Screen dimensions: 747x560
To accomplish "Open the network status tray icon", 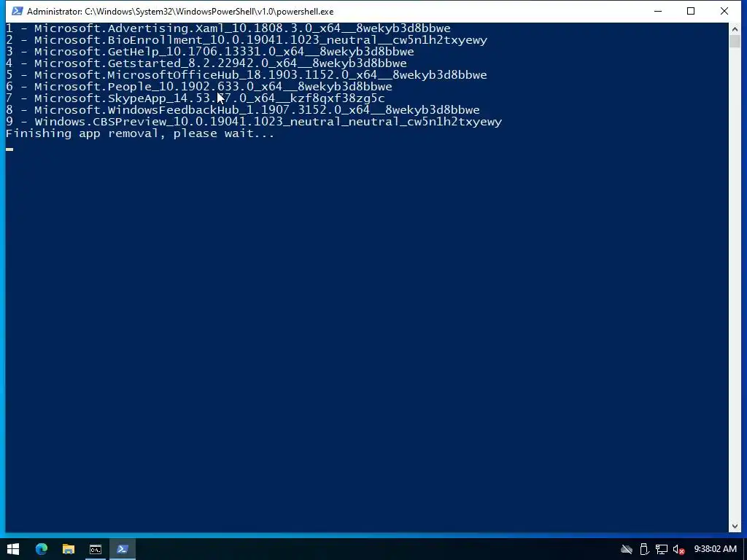I will pyautogui.click(x=661, y=549).
